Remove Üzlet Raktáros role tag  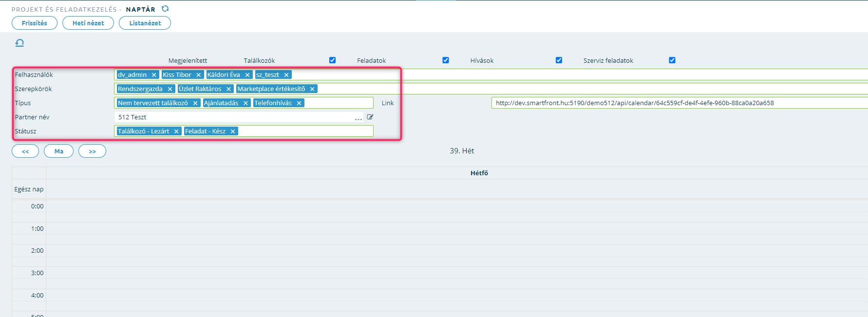point(228,89)
